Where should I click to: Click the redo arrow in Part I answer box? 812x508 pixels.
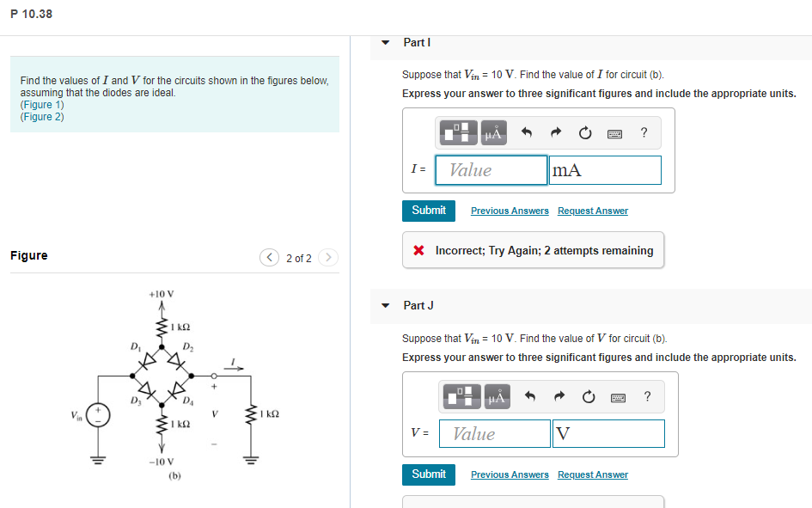(557, 132)
